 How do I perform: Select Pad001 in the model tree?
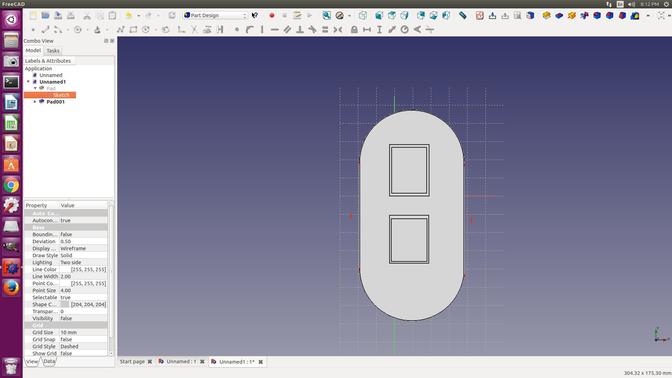tap(56, 102)
